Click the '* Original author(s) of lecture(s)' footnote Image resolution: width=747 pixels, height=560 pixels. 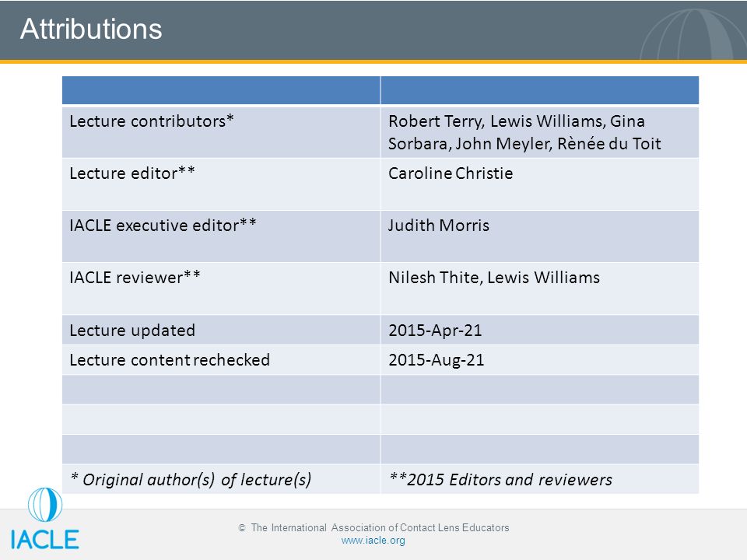pyautogui.click(x=221, y=479)
